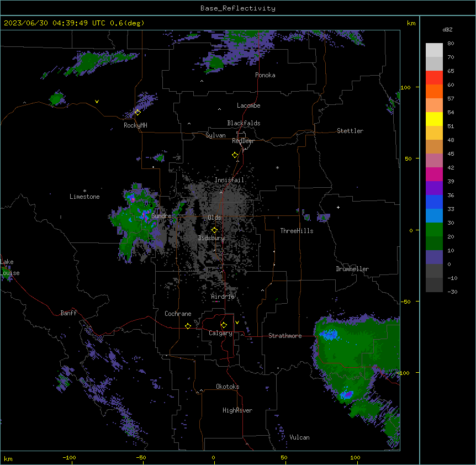
Task: Click the ThreeHills label
Action: (297, 231)
